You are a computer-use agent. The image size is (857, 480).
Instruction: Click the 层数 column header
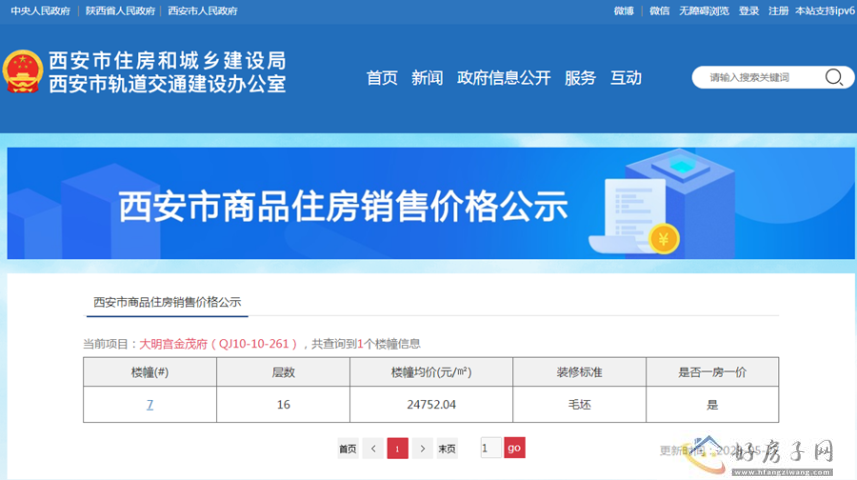click(x=283, y=372)
